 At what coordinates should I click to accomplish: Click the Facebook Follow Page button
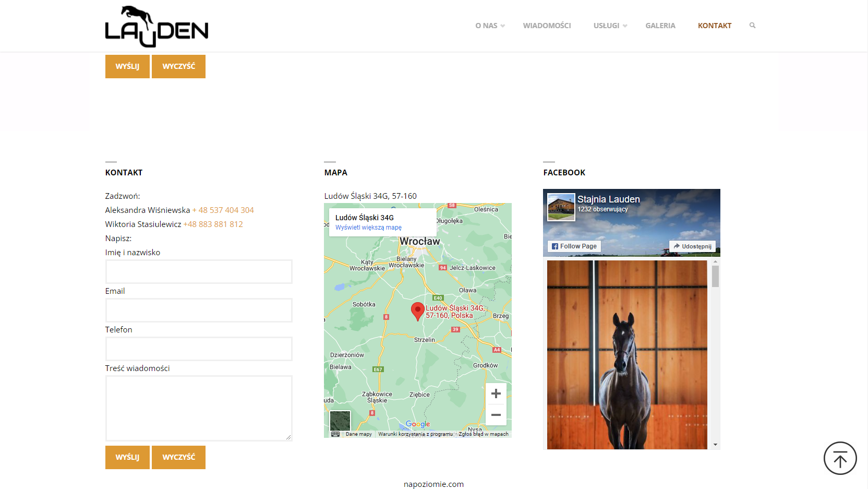click(x=574, y=246)
